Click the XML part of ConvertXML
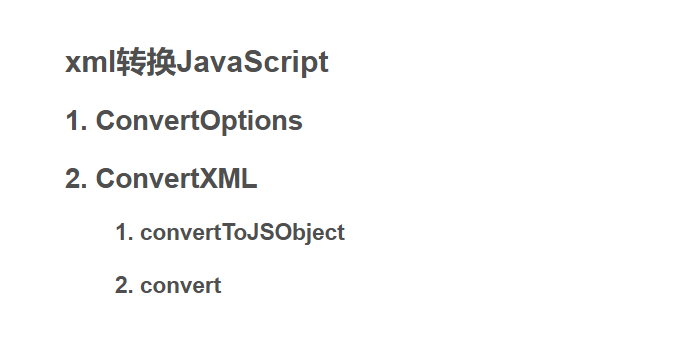The width and height of the screenshot is (691, 361). pyautogui.click(x=229, y=179)
